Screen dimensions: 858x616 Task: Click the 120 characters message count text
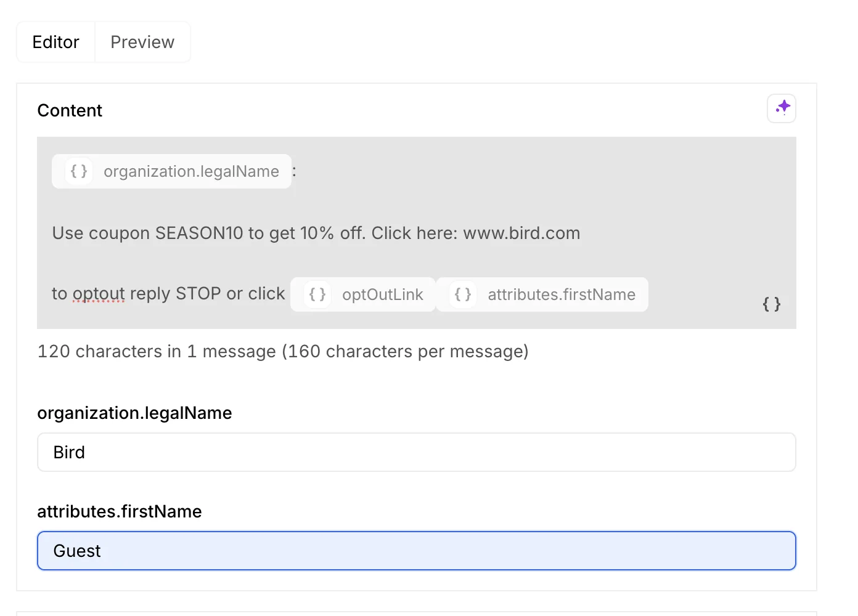[x=283, y=351]
